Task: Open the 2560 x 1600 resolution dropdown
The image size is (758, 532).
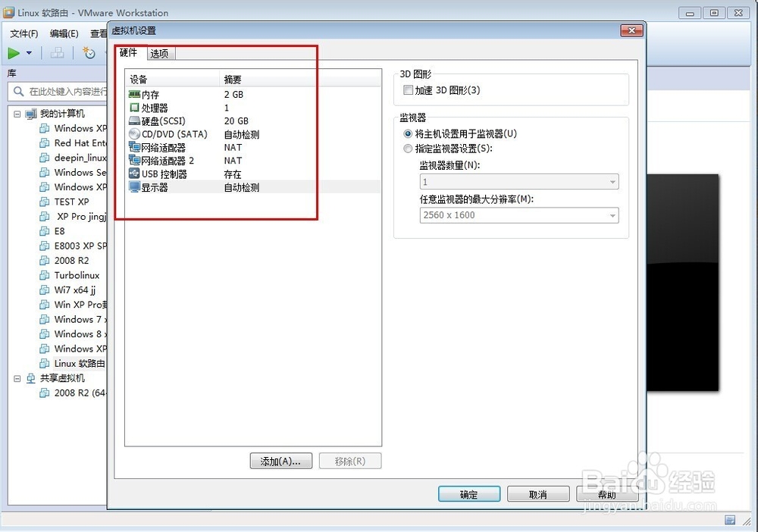Action: tap(519, 215)
